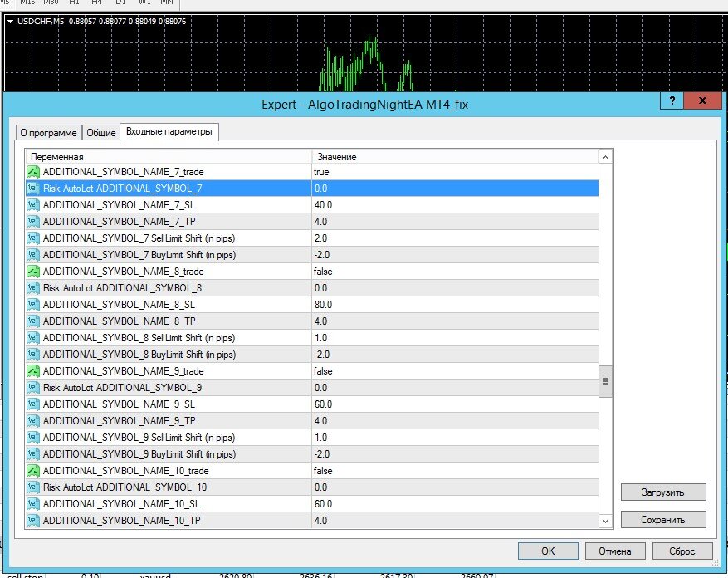This screenshot has height=578, width=728.
Task: Click the Risk AutoLot ADDITIONAL_SYMBOL_7 variable icon
Action: click(33, 189)
